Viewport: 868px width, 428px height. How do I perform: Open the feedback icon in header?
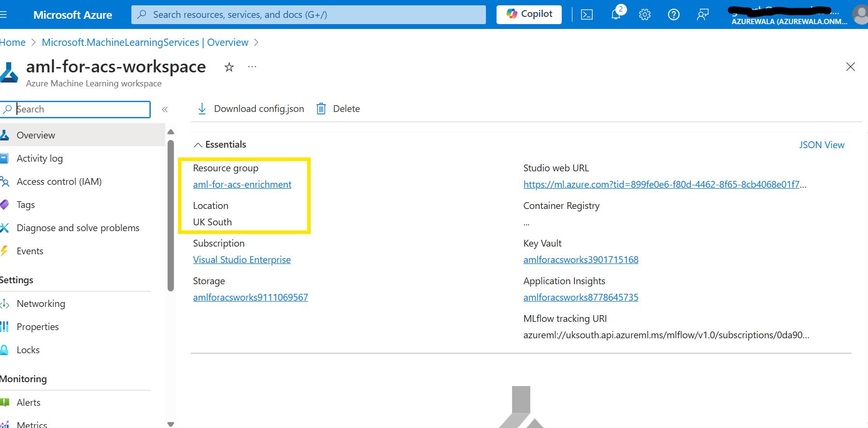[x=703, y=14]
